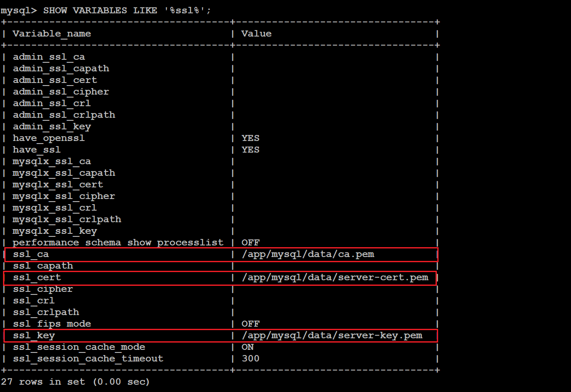Select the admin_ssl_cipher variable name
571x392 pixels.
click(61, 92)
